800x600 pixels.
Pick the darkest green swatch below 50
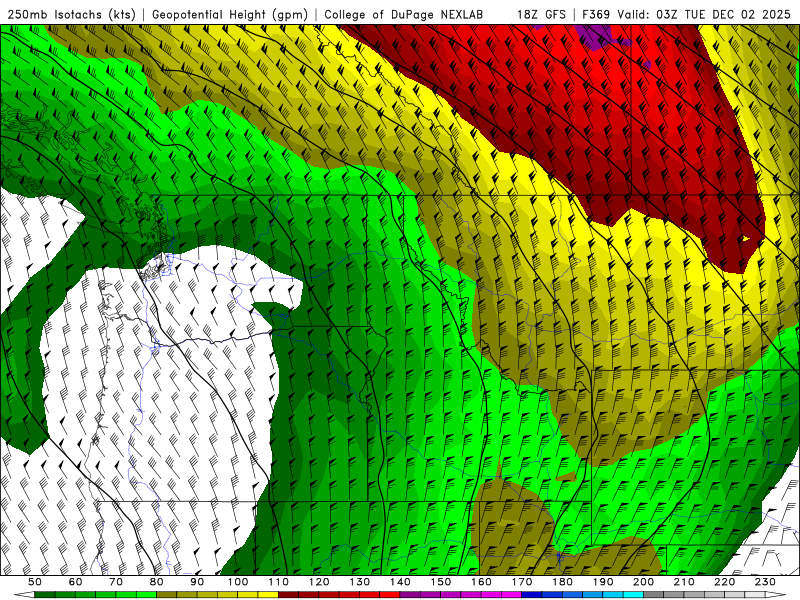coord(44,594)
